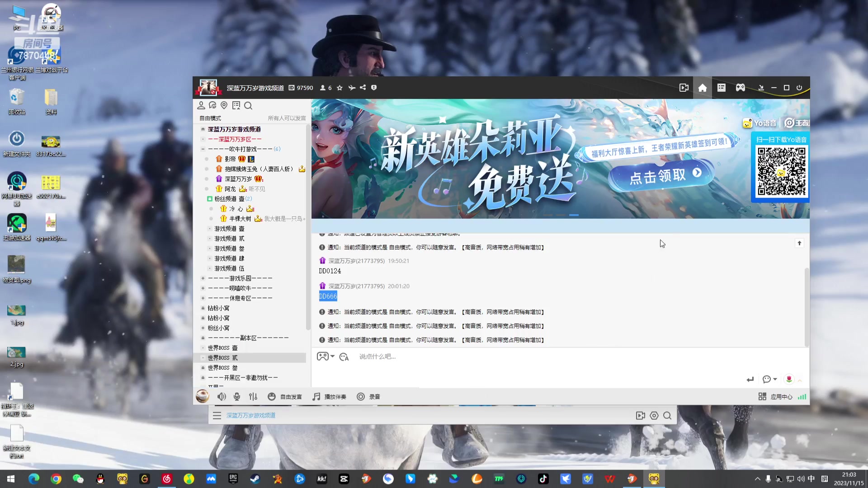Open the video/live broadcast icon in title bar
Image resolution: width=868 pixels, height=488 pixels.
pos(684,88)
